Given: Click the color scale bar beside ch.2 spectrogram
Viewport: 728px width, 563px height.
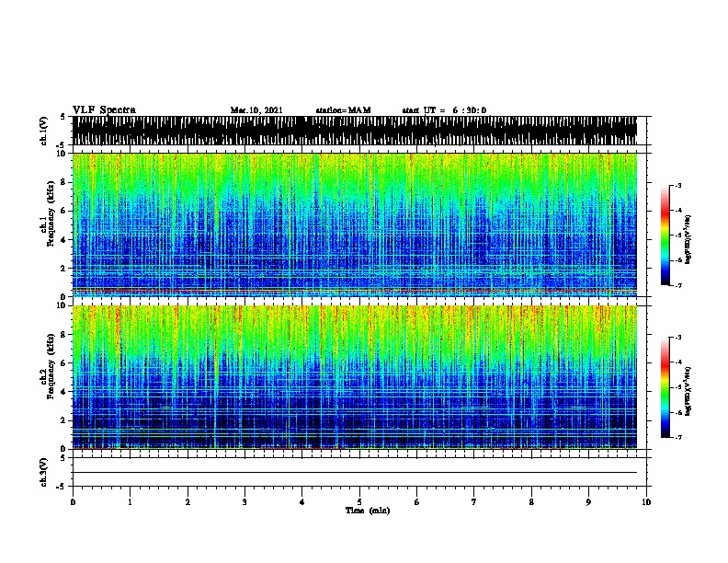Looking at the screenshot, I should point(665,387).
